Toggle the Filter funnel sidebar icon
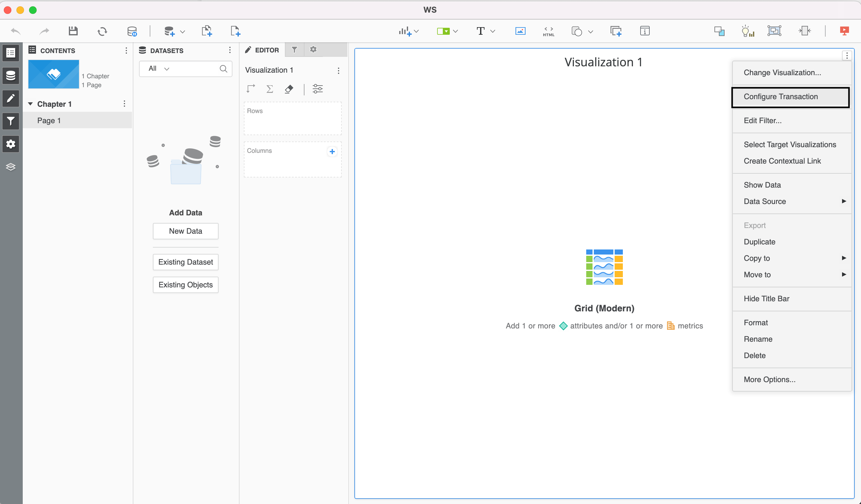Screen dimensions: 861x504 (x=11, y=121)
